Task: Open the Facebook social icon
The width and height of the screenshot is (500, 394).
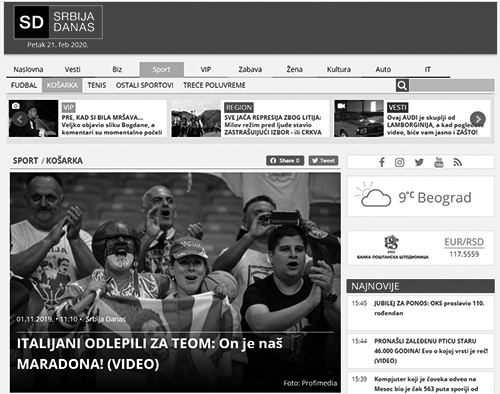Action: (x=382, y=162)
